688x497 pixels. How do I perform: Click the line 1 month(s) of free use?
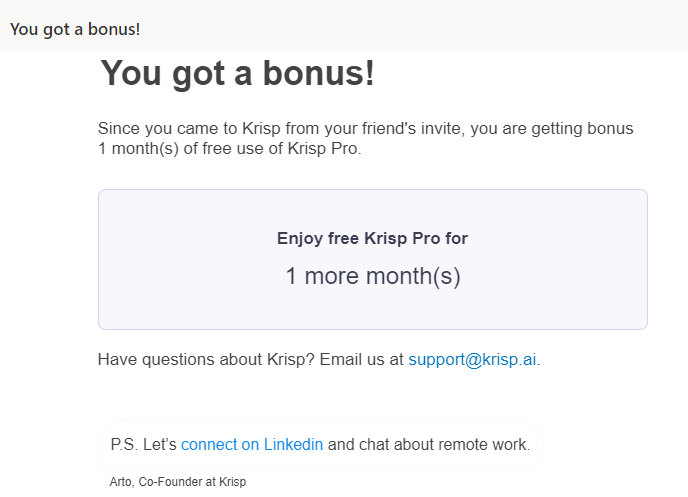(229, 149)
